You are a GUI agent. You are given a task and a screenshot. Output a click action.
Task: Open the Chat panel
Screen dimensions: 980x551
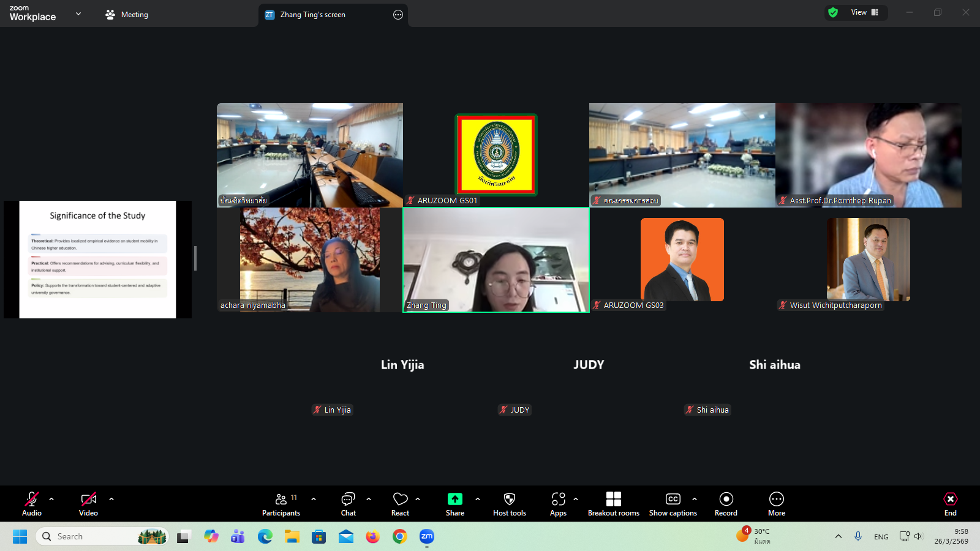tap(348, 500)
